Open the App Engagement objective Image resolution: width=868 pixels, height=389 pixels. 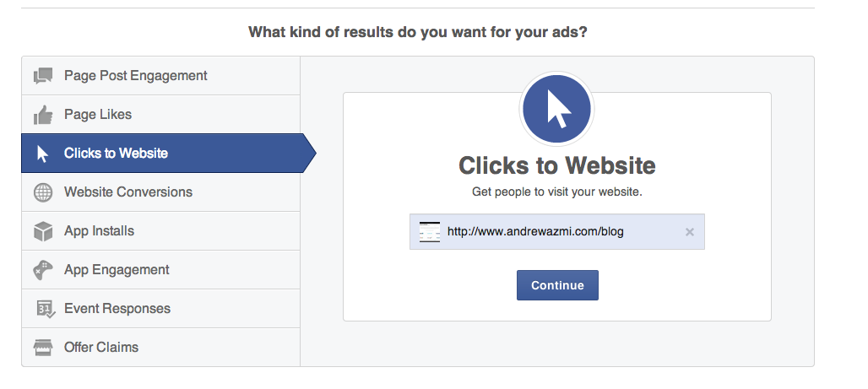point(117,270)
